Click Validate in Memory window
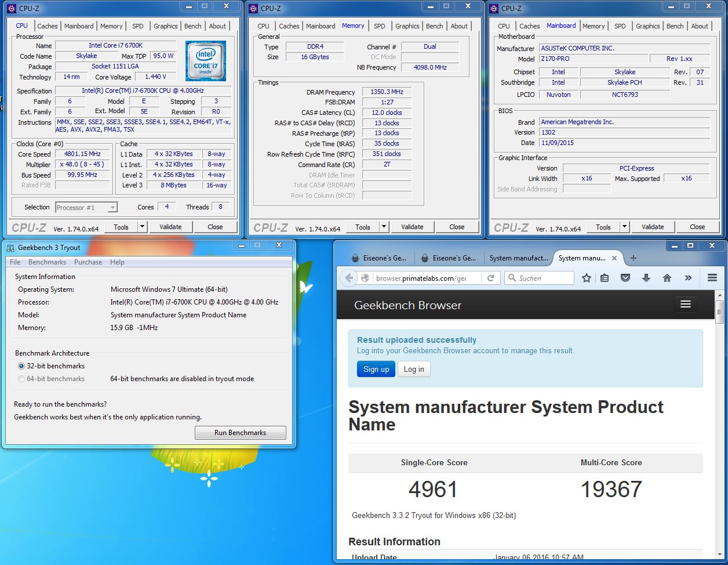 (x=412, y=227)
